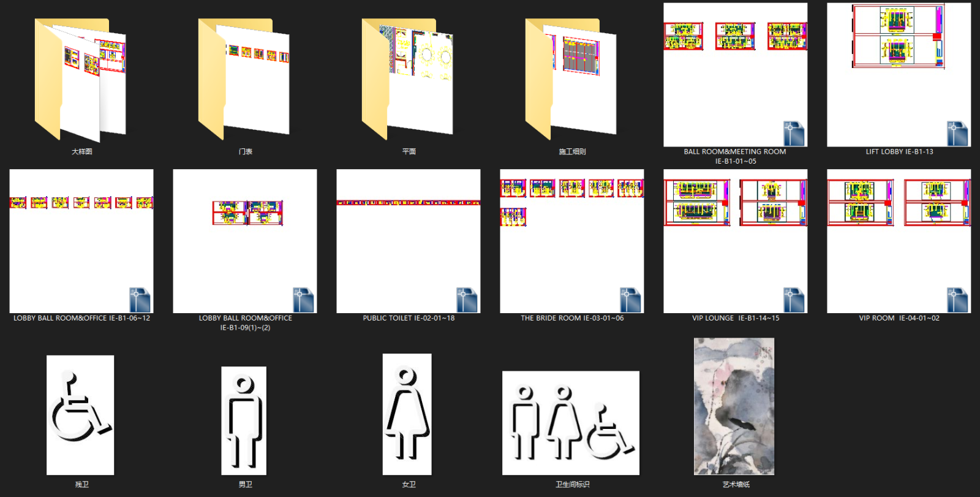This screenshot has width=980, height=497.
Task: Select the LIFT LOBBY IE-B1-13 drawing file
Action: pos(899,75)
